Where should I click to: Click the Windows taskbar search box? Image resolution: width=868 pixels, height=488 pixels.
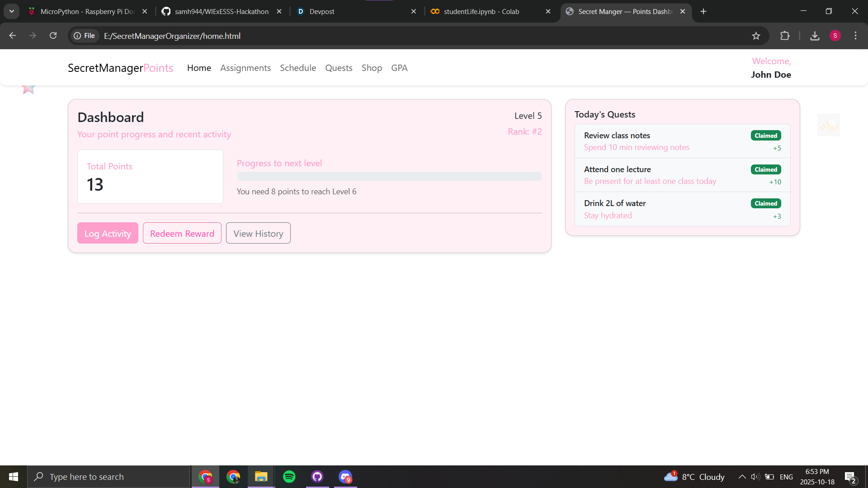pos(108,477)
